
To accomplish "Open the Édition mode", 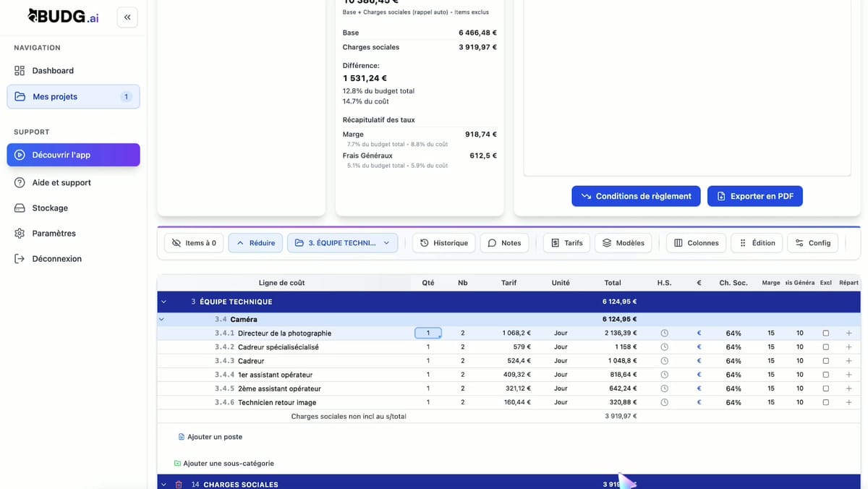I will click(x=757, y=242).
